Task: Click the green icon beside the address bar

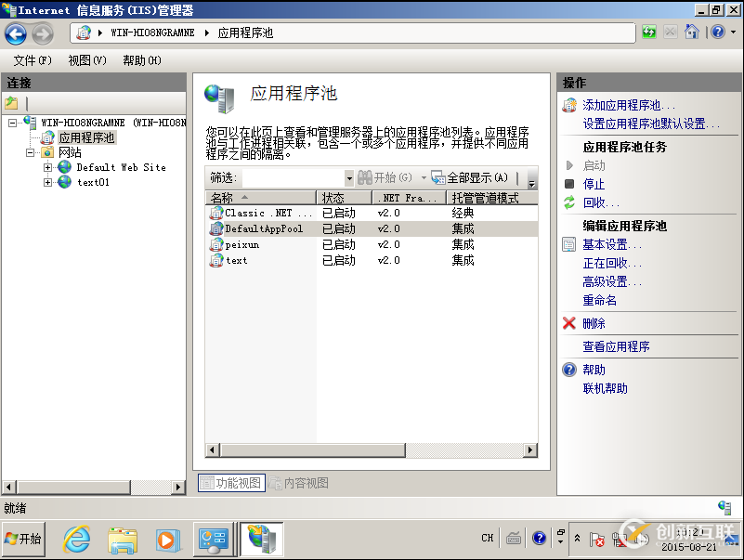Action: (x=648, y=32)
